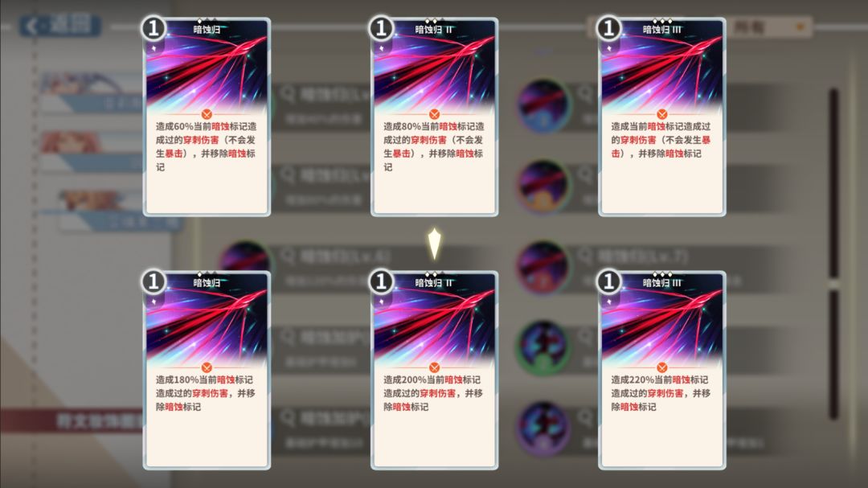Click the back button with left chevron
The image size is (868, 488).
(60, 26)
